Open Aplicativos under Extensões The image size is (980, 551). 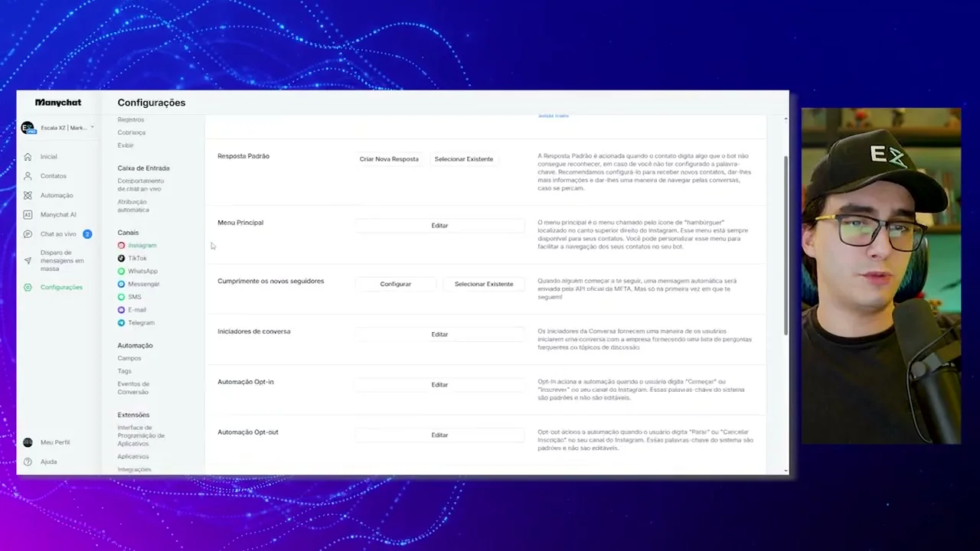click(133, 457)
